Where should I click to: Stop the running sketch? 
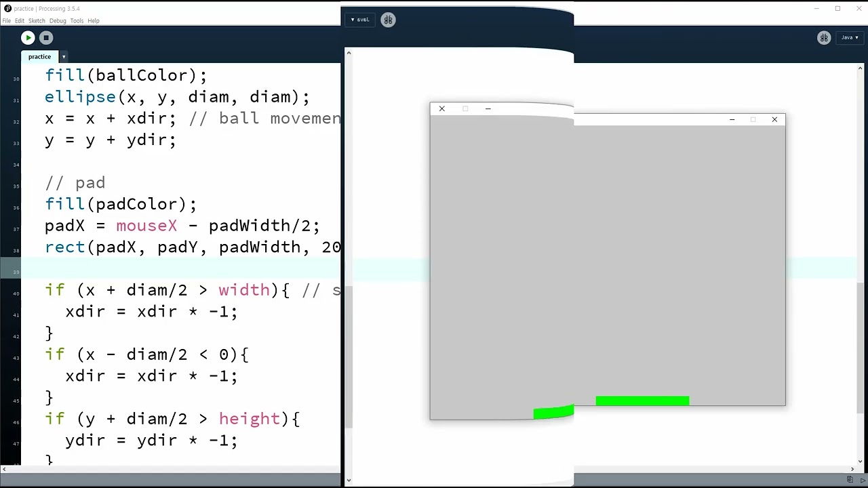tap(46, 38)
